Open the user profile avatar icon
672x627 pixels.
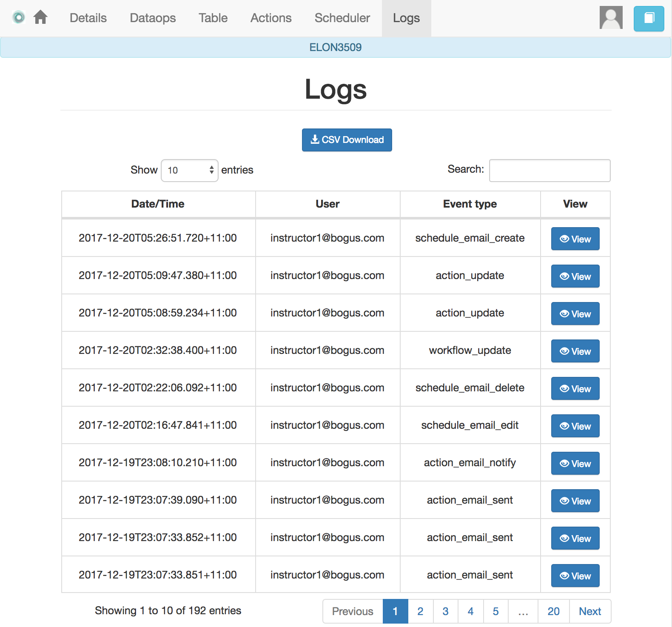[611, 17]
